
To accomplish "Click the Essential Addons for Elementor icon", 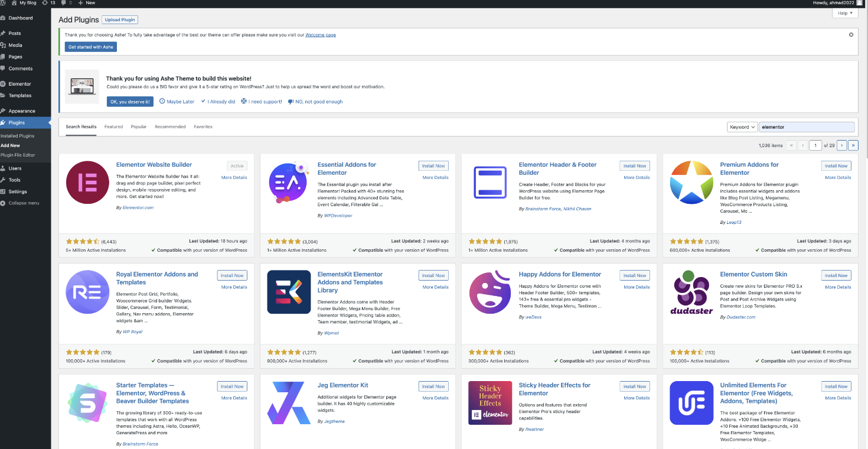I will coord(289,183).
